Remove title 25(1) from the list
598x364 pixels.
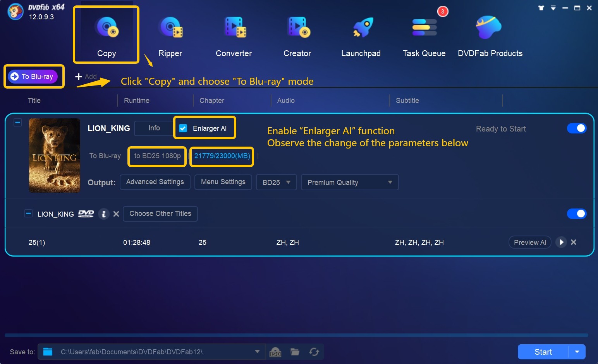tap(574, 242)
